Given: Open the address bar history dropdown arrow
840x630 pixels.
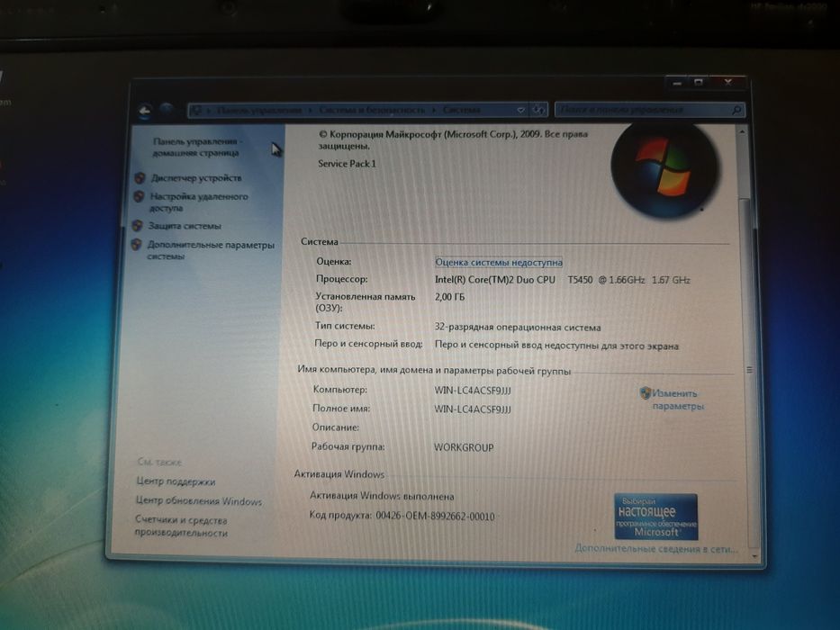Looking at the screenshot, I should tap(520, 110).
